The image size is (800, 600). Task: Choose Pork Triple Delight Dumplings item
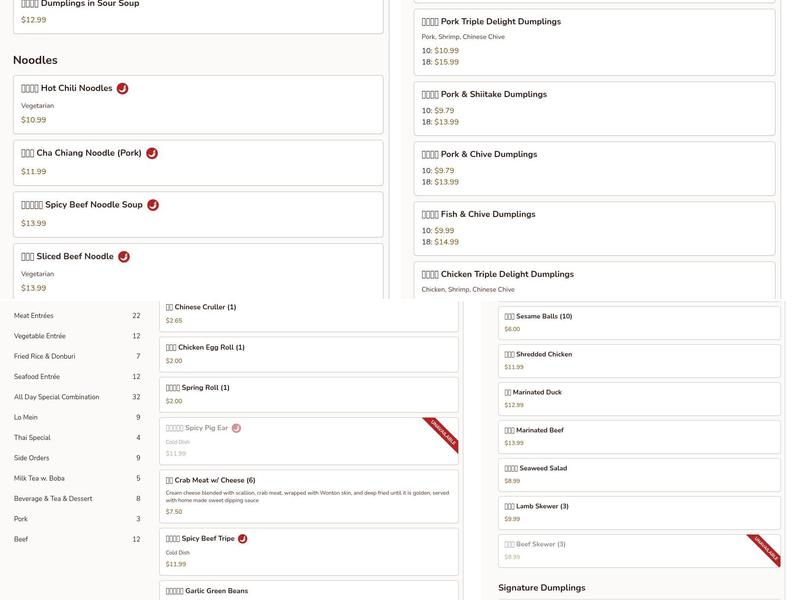(594, 41)
